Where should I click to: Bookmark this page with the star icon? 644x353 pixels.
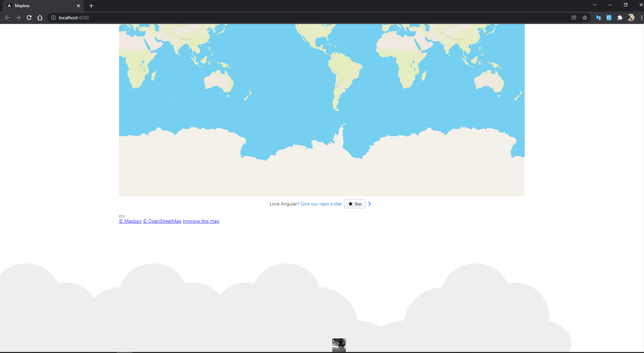pyautogui.click(x=585, y=18)
